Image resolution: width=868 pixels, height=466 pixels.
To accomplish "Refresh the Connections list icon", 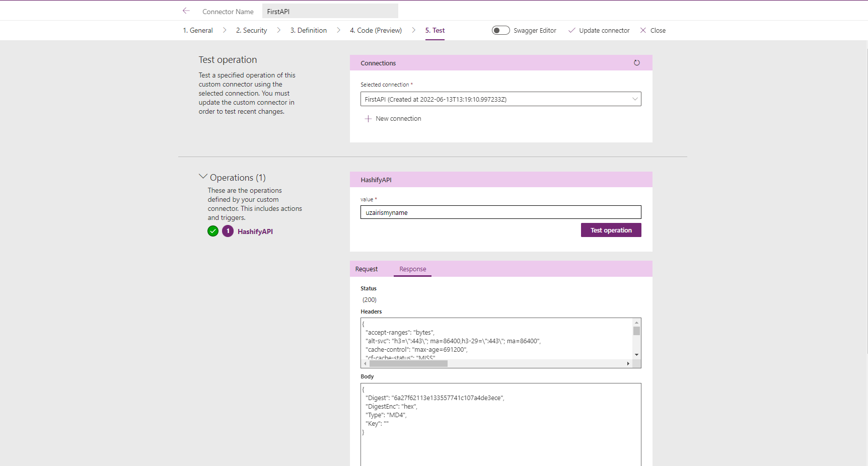I will click(x=636, y=63).
